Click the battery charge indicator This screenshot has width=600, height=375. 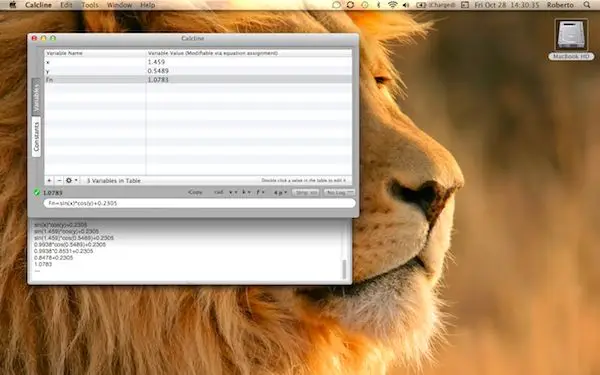435,5
